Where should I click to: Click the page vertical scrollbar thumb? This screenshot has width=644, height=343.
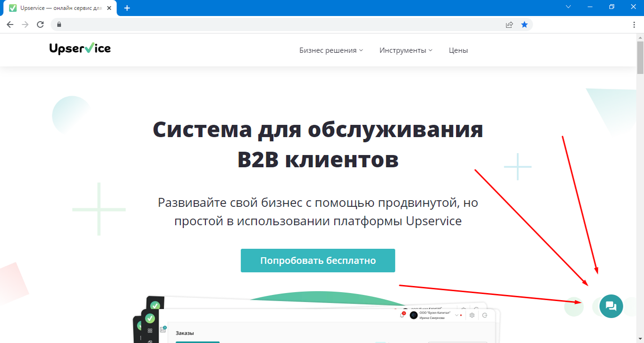coord(640,58)
